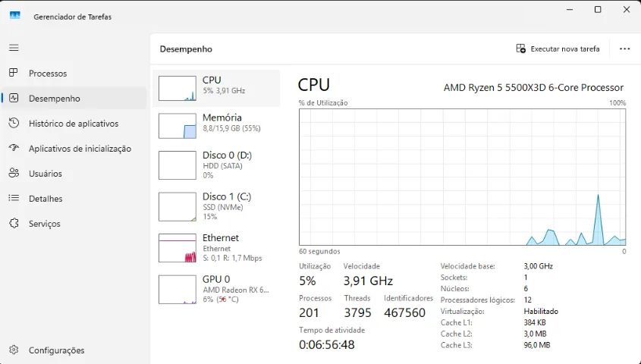Open Serviços puzzle-piece icon
Screen dimensions: 641x364
[13, 223]
